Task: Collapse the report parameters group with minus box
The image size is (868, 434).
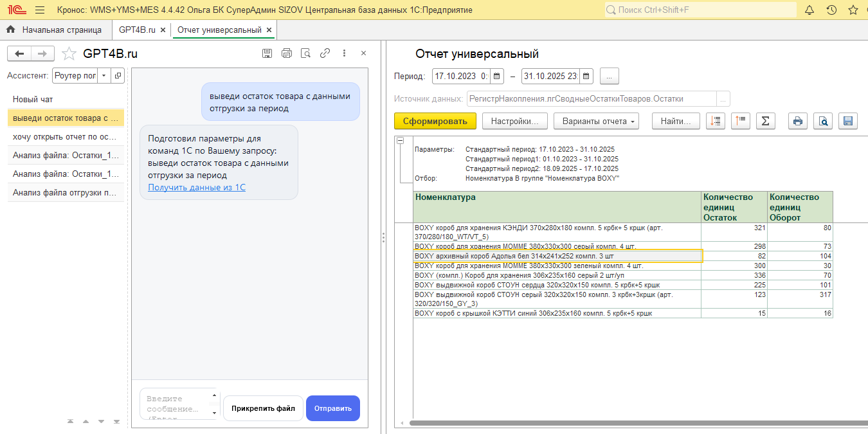Action: tap(400, 141)
